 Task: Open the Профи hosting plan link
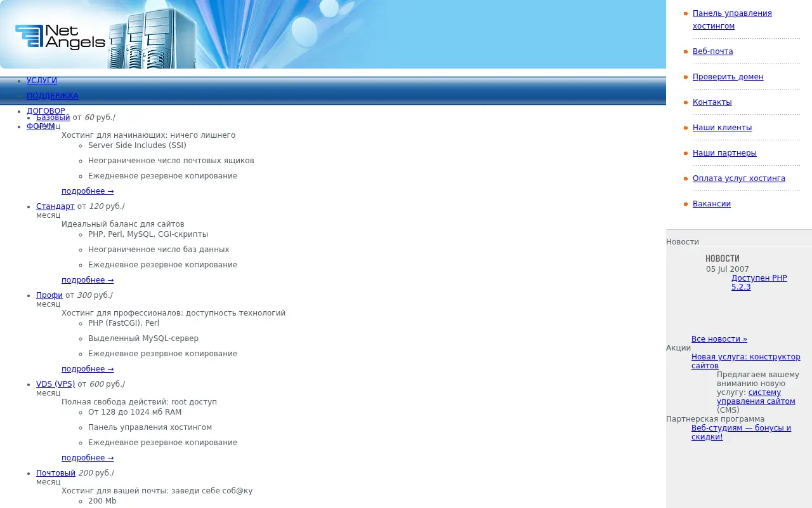(49, 295)
